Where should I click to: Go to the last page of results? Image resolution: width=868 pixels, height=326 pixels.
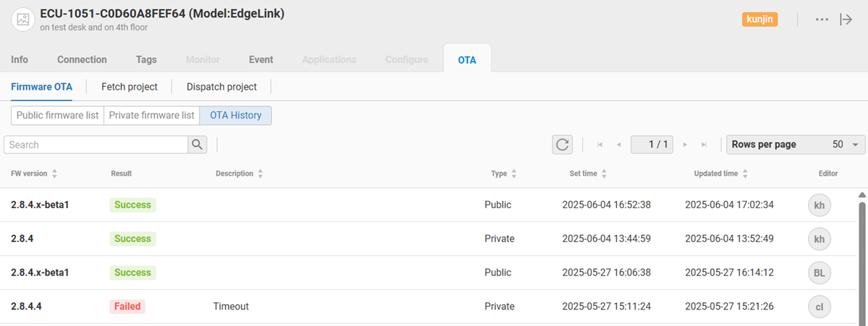click(x=704, y=145)
